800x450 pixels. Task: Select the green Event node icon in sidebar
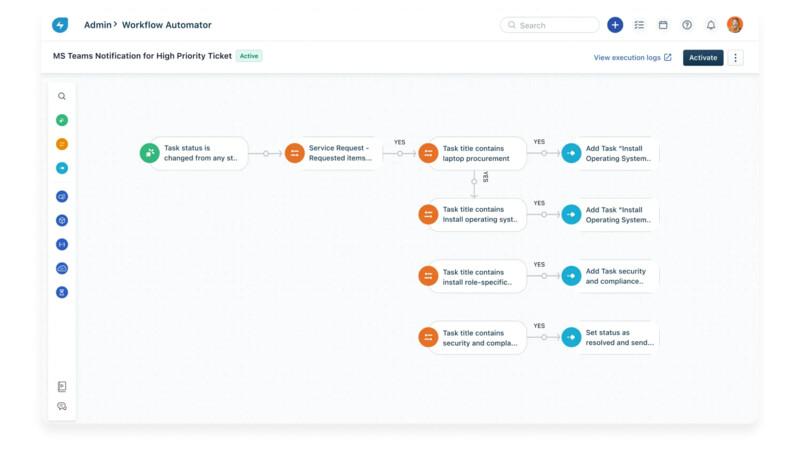tap(62, 120)
